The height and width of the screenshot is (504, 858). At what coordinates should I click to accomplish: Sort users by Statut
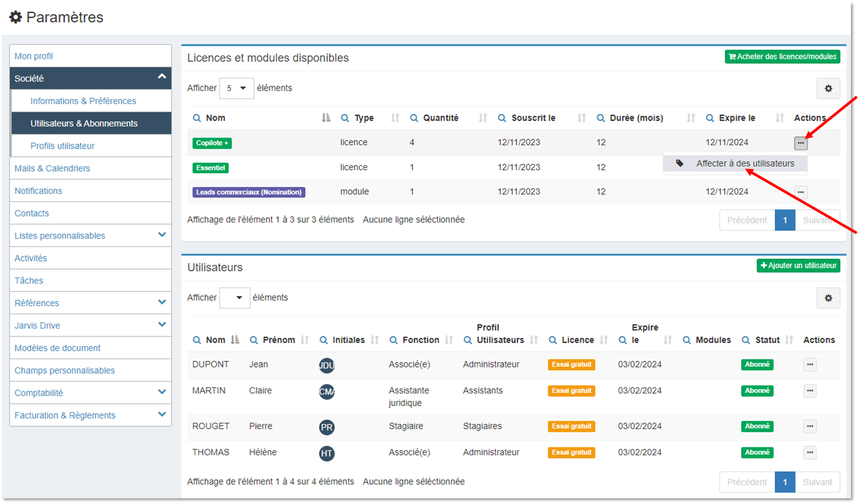click(x=789, y=340)
